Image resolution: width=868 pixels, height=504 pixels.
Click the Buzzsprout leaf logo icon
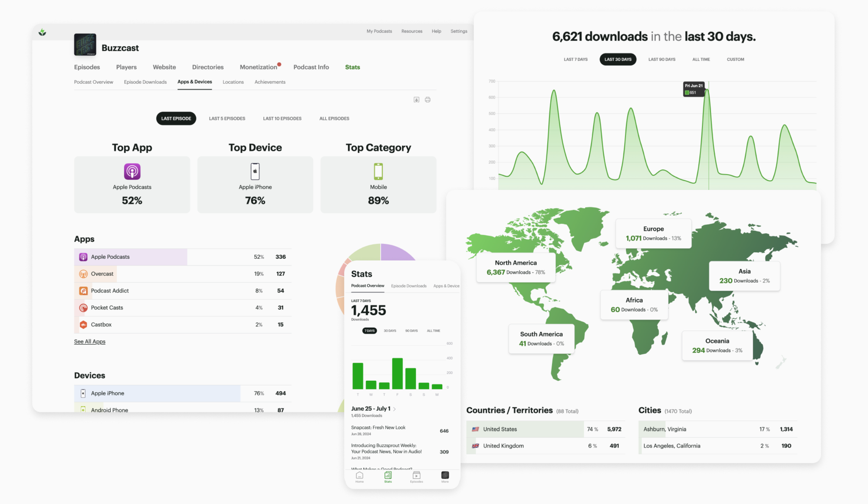[x=42, y=32]
